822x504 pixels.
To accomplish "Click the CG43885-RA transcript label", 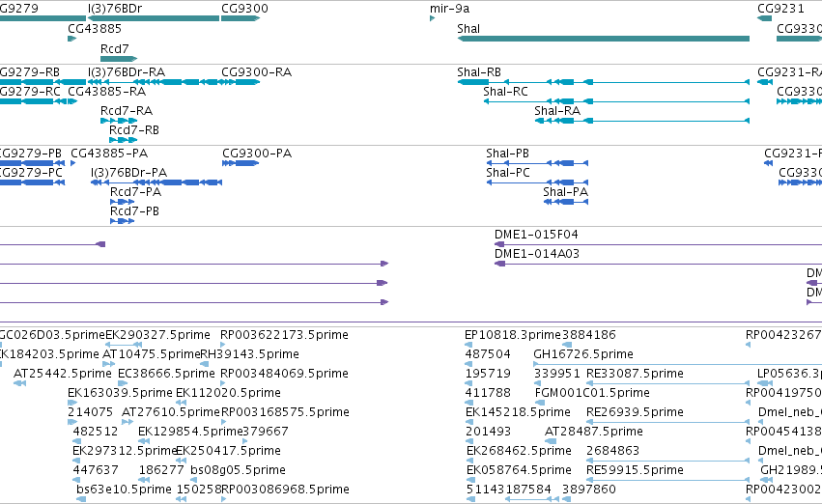I will 107,91.
